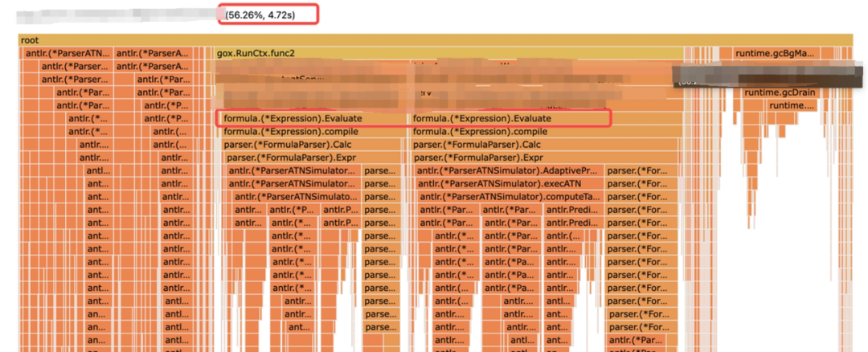The height and width of the screenshot is (352, 868).
Task: Select the root frame of the flame graph
Action: point(435,41)
